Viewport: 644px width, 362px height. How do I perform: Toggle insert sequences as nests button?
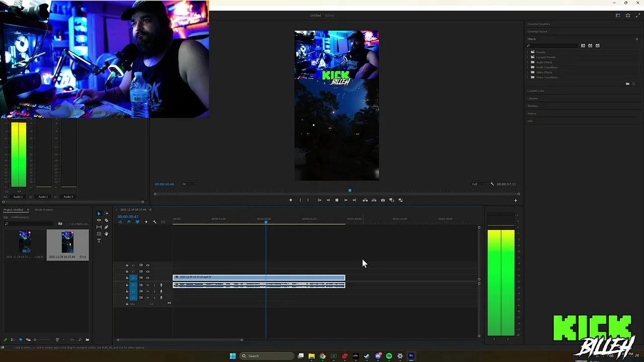(x=120, y=222)
